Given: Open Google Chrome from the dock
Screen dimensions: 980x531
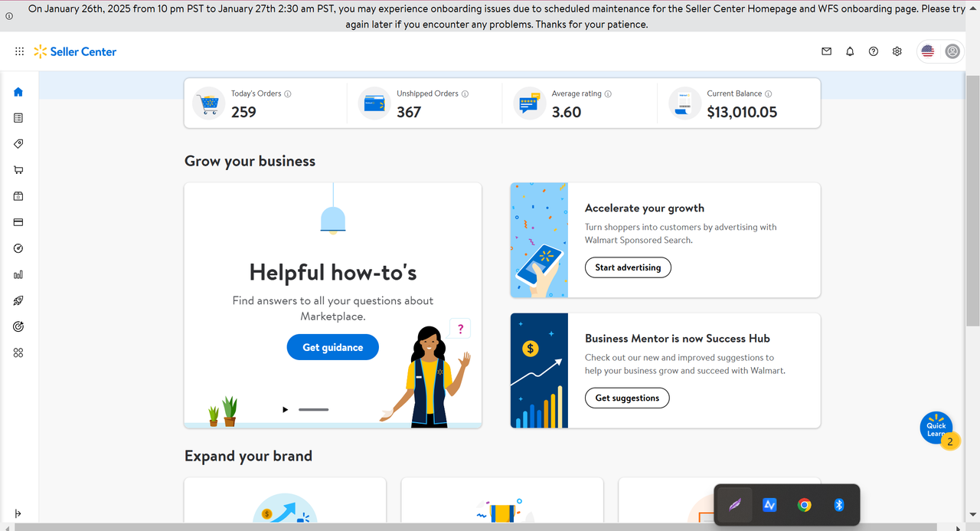Looking at the screenshot, I should [x=804, y=505].
